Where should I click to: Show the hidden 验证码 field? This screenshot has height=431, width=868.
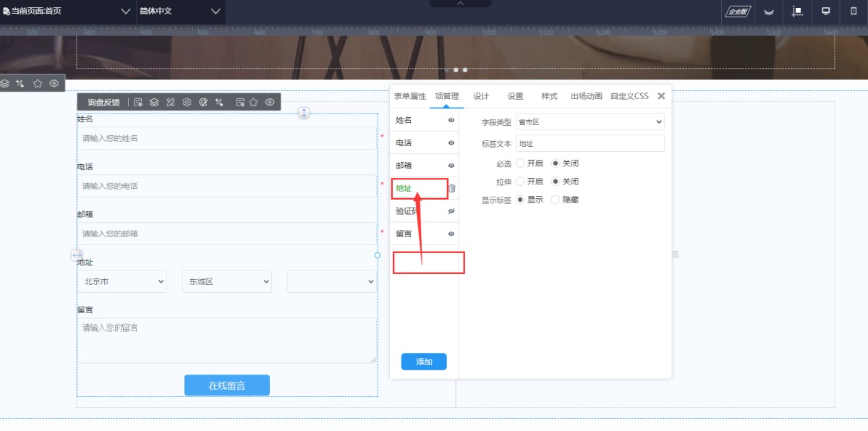point(451,211)
